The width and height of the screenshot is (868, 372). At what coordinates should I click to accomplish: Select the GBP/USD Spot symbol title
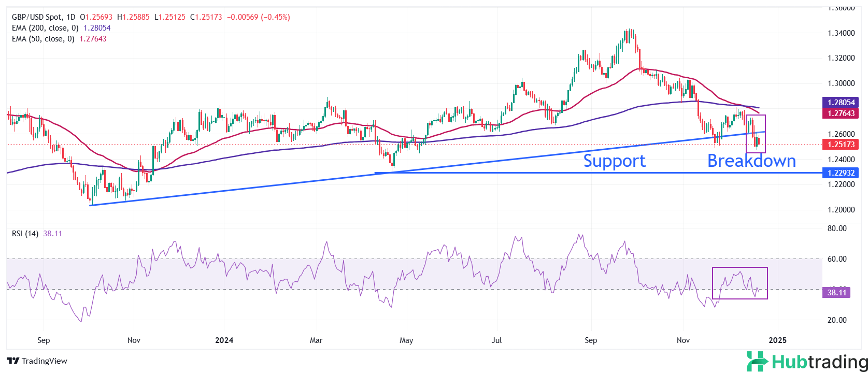click(44, 17)
